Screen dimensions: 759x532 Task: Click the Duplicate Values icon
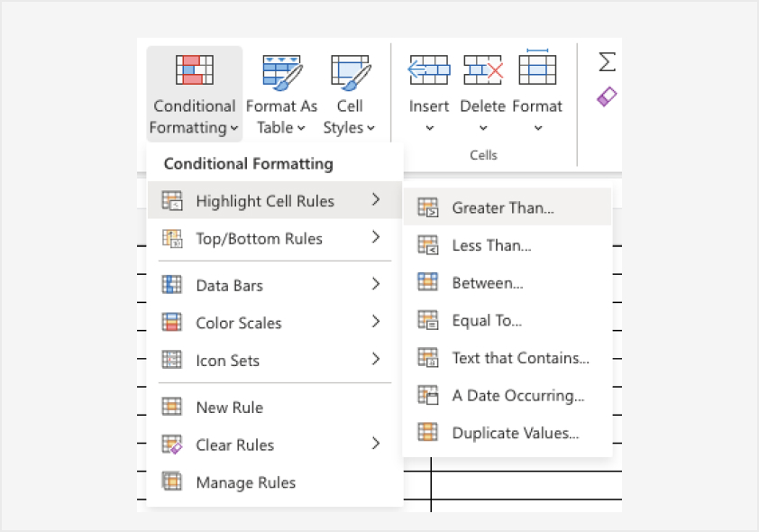tap(428, 432)
